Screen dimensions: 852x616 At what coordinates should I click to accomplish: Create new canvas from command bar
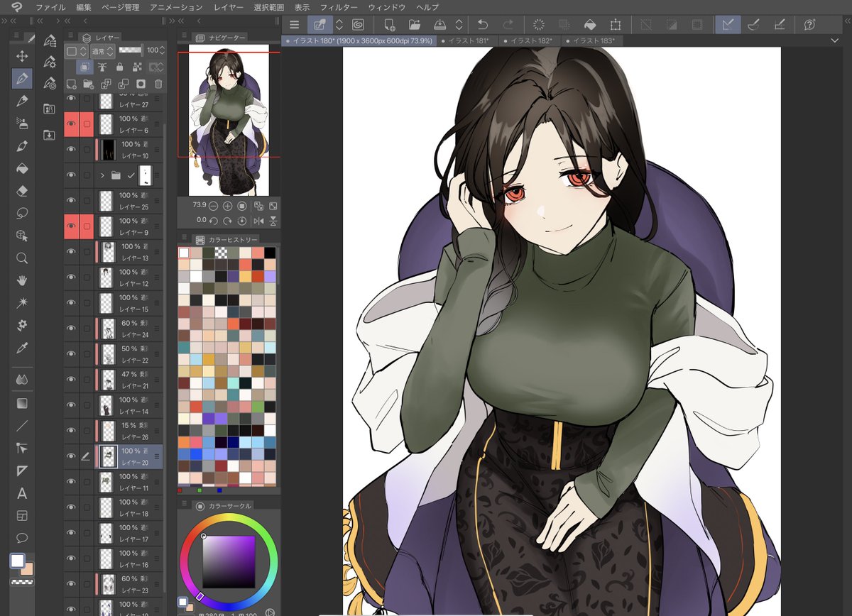click(x=390, y=25)
